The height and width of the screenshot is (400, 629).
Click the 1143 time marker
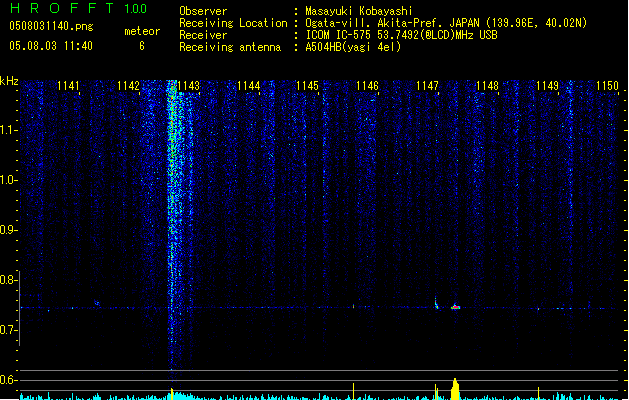(189, 86)
